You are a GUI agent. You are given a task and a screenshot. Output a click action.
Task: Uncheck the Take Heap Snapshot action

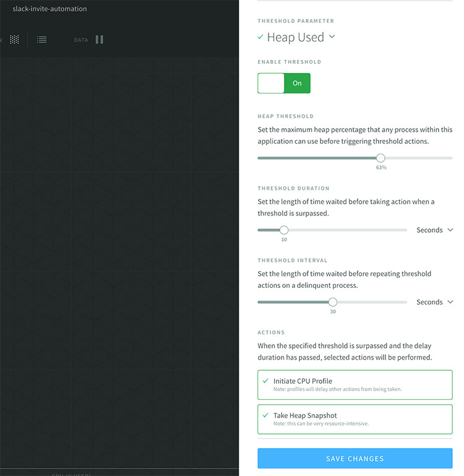click(x=354, y=419)
